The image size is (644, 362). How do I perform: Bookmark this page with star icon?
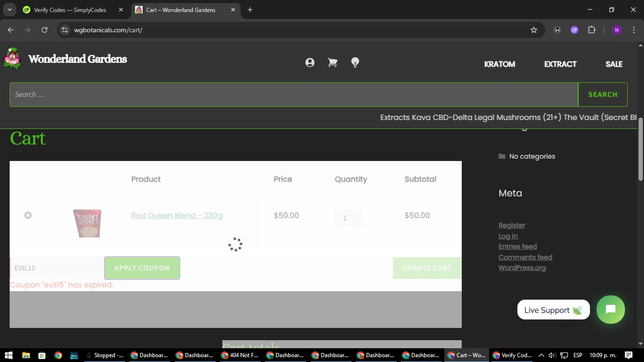coord(534,30)
